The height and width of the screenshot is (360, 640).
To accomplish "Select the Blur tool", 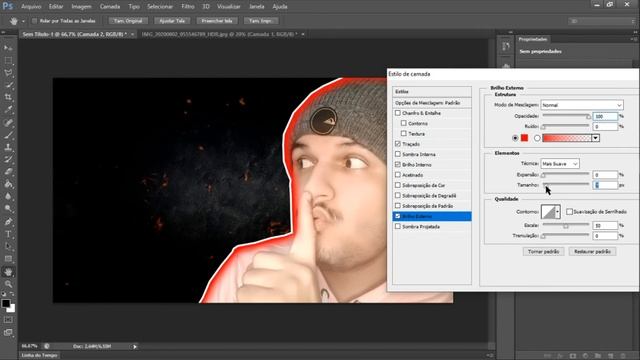I will click(8, 196).
